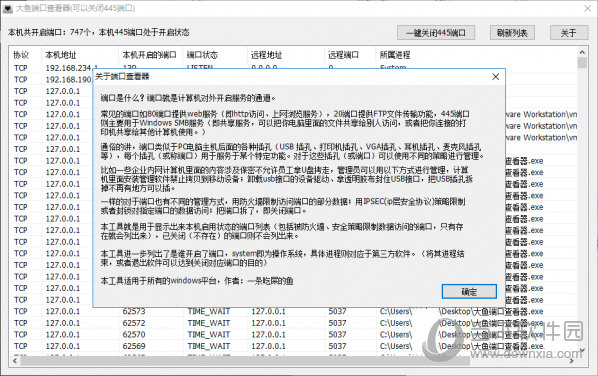This screenshot has width=598, height=376.
Task: Select the row with local address 192.168.234.1
Action: pyautogui.click(x=294, y=68)
